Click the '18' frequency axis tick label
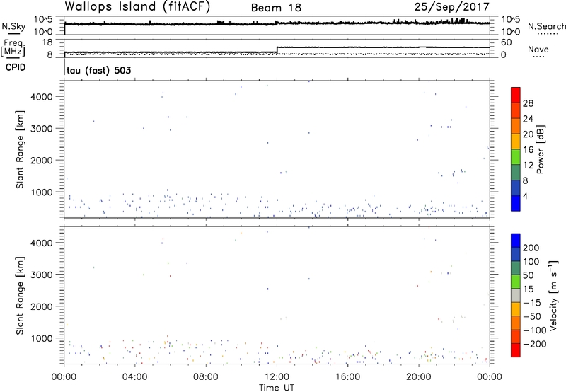Image resolution: width=566 pixels, height=392 pixels. pos(47,42)
